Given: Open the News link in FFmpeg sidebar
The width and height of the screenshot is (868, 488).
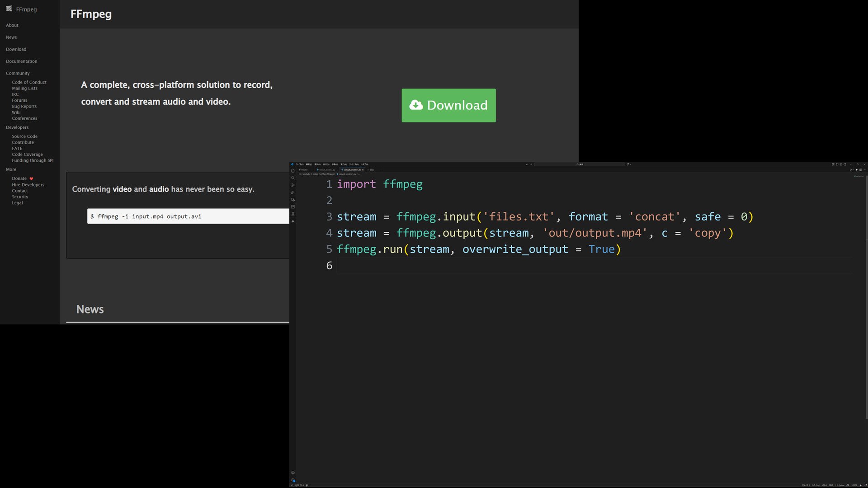Looking at the screenshot, I should (11, 37).
